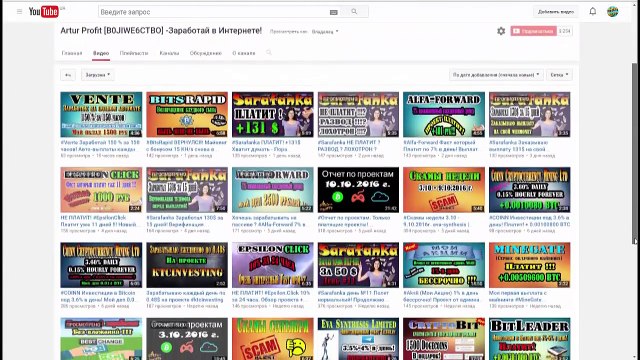Open the notifications bell
The image size is (640, 360).
click(593, 11)
